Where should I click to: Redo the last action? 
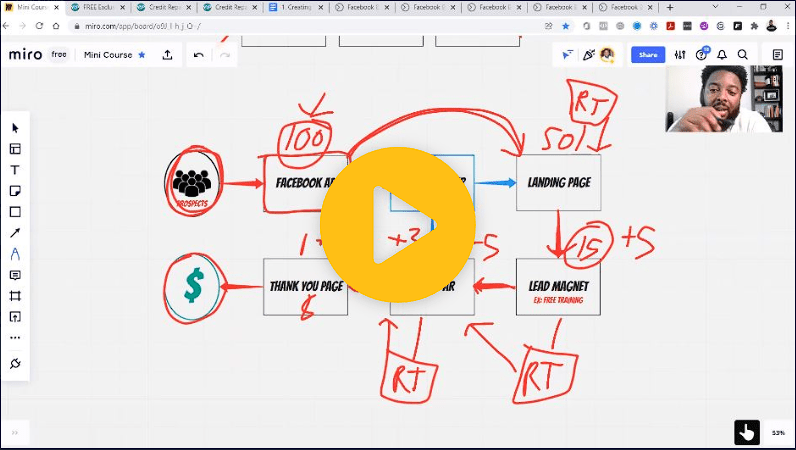coord(225,55)
